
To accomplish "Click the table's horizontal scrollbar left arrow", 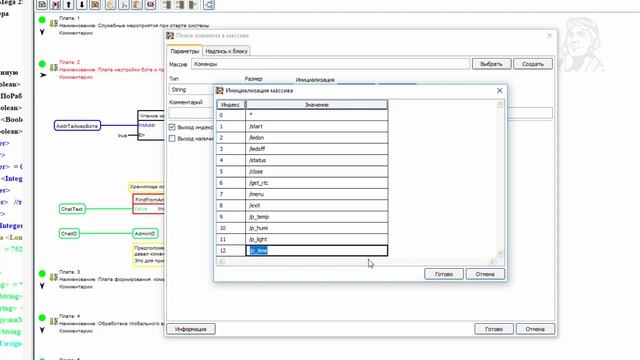I will 221,262.
